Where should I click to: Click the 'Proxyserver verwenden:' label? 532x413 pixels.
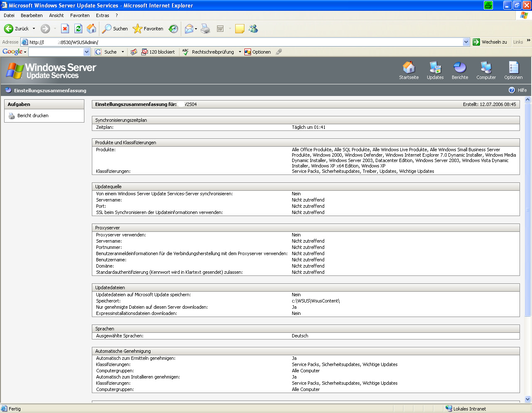pyautogui.click(x=121, y=235)
